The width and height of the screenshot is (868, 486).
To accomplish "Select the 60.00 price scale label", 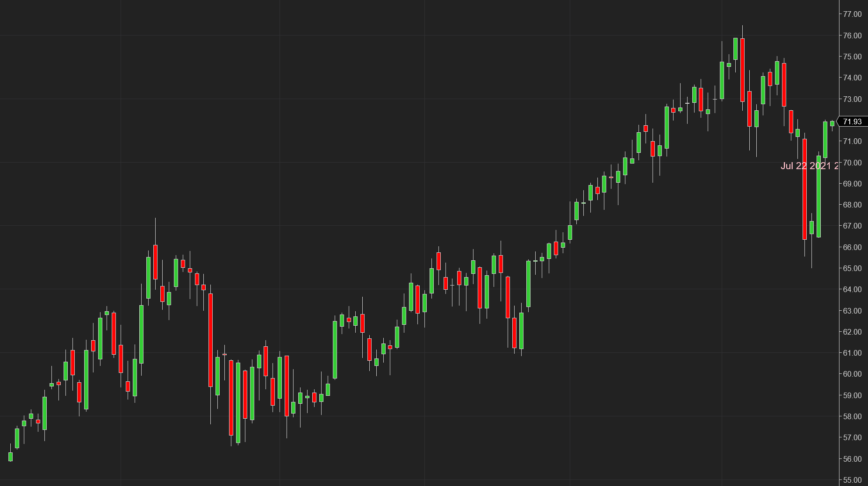I will click(852, 374).
